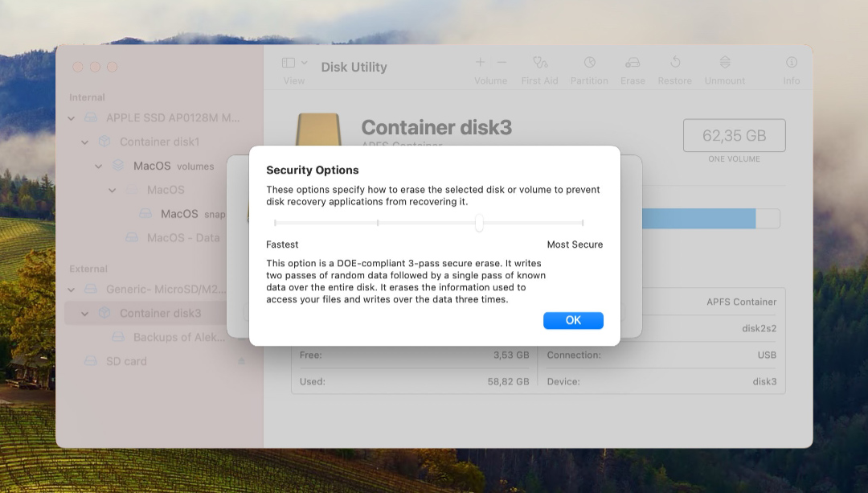Eject the SD card
Image resolution: width=868 pixels, height=493 pixels.
pyautogui.click(x=241, y=361)
